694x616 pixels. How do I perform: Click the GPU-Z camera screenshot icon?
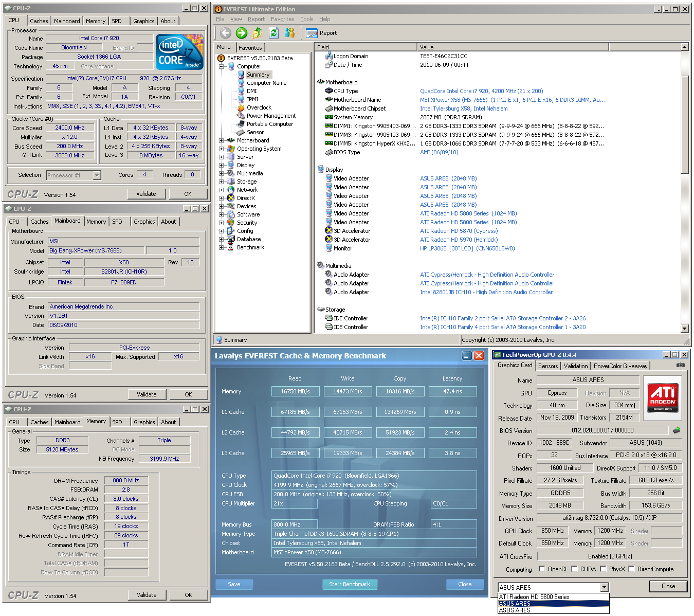pyautogui.click(x=681, y=365)
